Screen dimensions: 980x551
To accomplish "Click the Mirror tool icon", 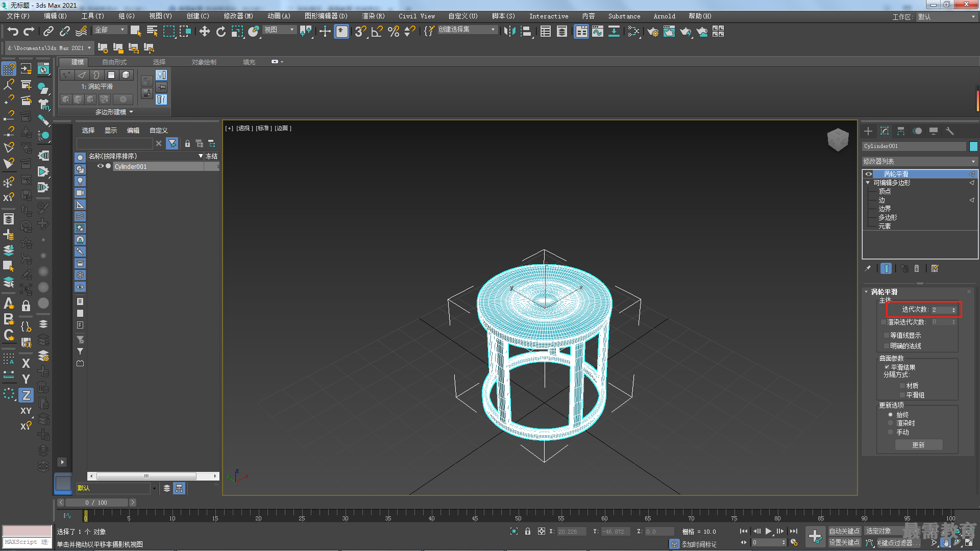I will (509, 32).
